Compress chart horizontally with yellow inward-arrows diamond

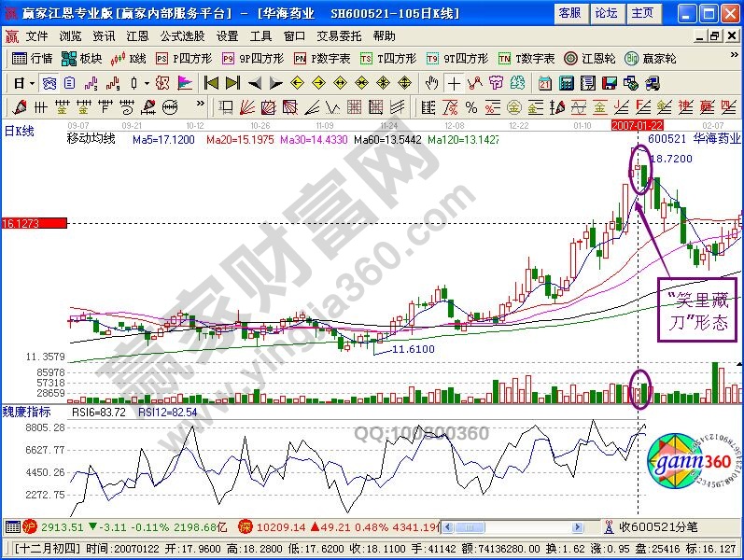[x=361, y=83]
